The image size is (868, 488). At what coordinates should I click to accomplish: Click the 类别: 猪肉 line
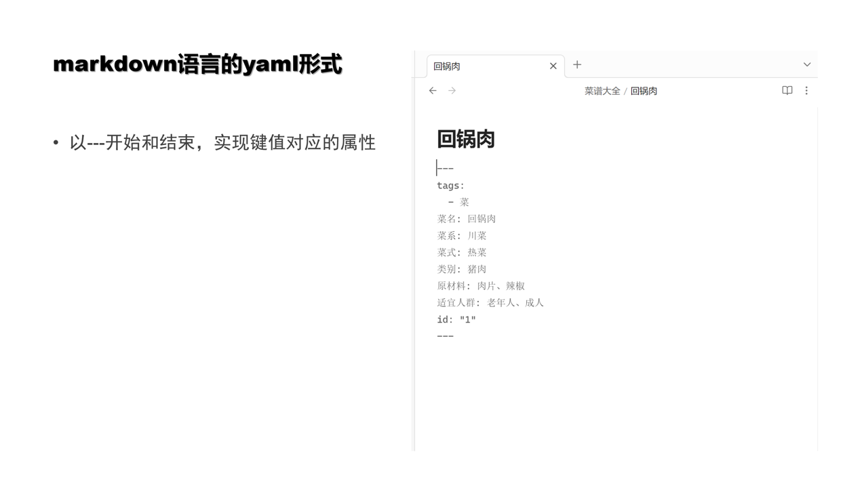coord(462,269)
